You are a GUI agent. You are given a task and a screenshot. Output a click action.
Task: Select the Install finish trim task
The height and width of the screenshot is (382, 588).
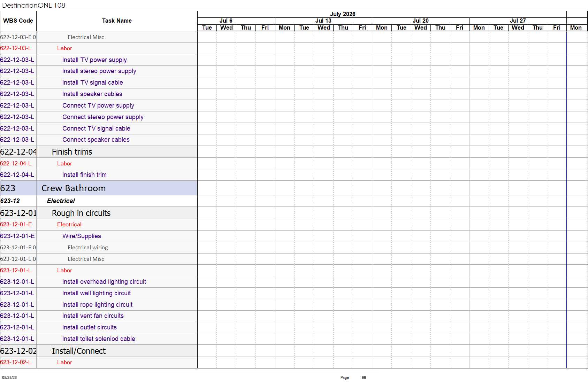[x=84, y=175]
